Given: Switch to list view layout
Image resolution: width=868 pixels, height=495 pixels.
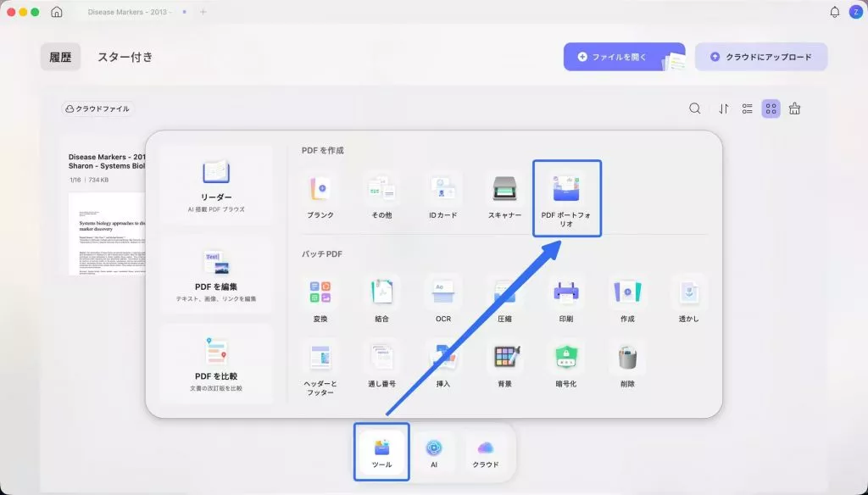Looking at the screenshot, I should (x=746, y=108).
